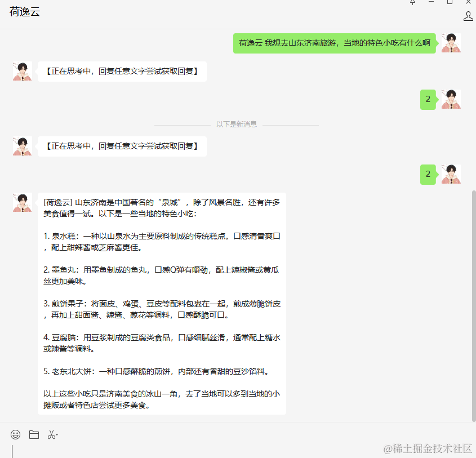Minimize the chat window
This screenshot has width=476, height=458.
click(431, 2)
